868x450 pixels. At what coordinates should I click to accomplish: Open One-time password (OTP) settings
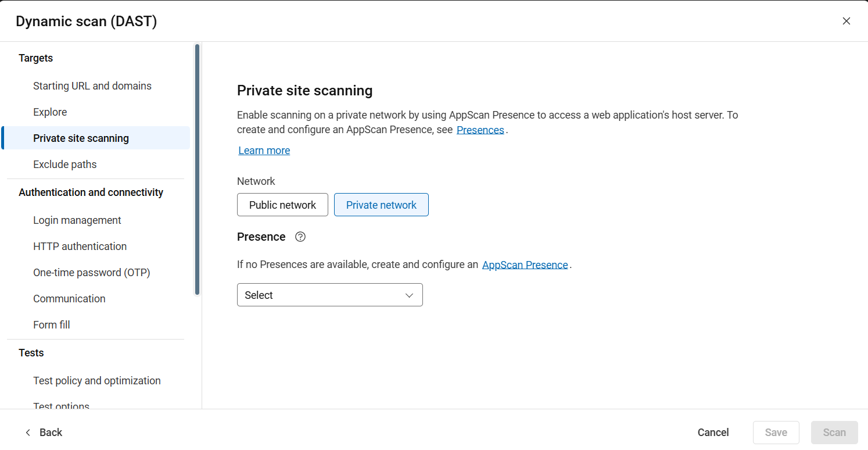92,273
